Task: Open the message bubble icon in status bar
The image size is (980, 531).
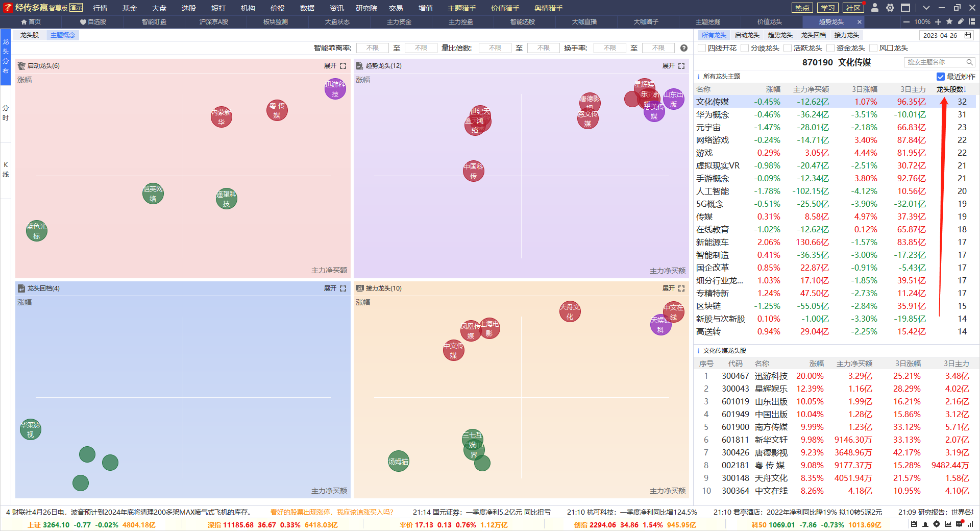Action: 959,524
